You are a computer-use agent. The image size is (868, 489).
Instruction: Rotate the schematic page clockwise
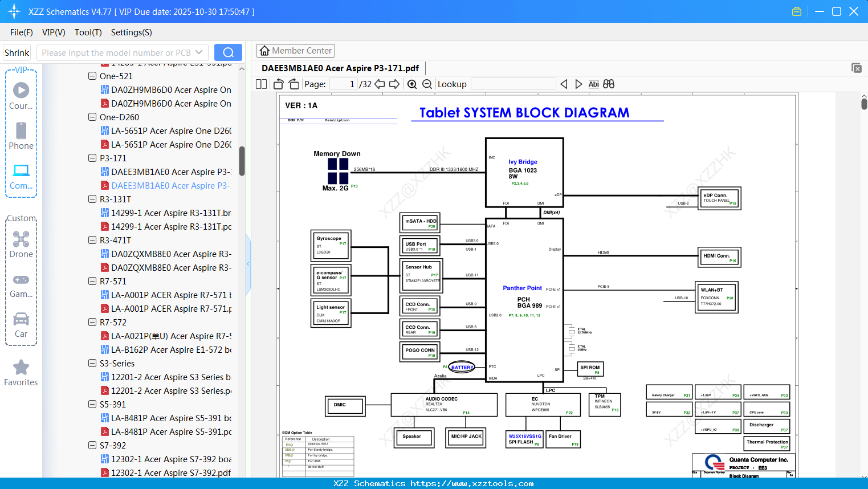[293, 84]
